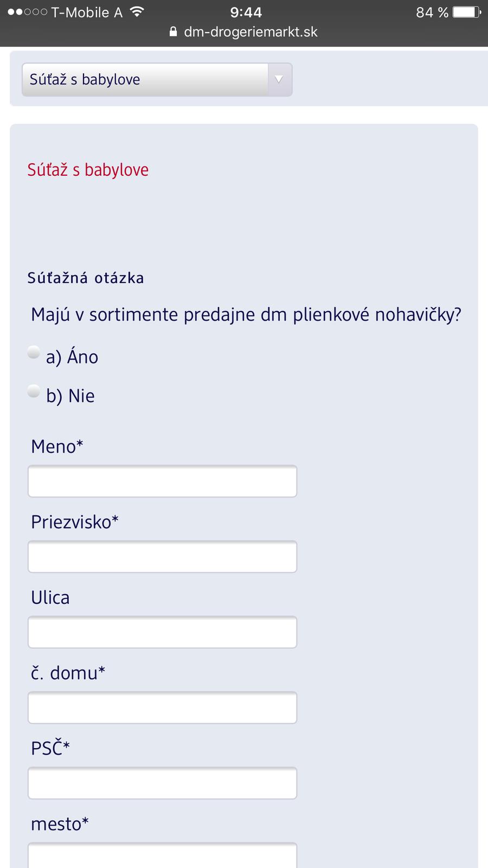Image resolution: width=488 pixels, height=868 pixels.
Task: Tap the č. domu text box
Action: point(162,707)
